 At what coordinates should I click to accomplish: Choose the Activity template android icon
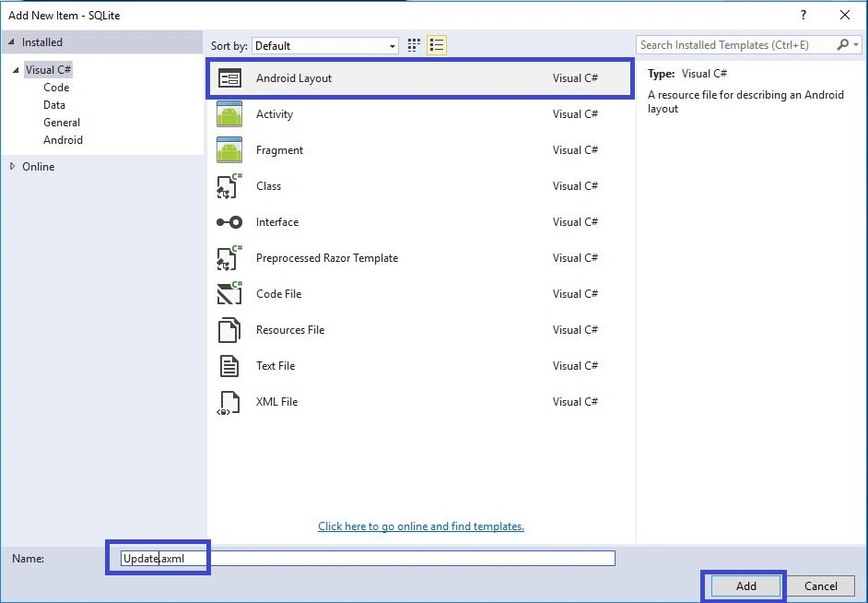click(x=229, y=114)
